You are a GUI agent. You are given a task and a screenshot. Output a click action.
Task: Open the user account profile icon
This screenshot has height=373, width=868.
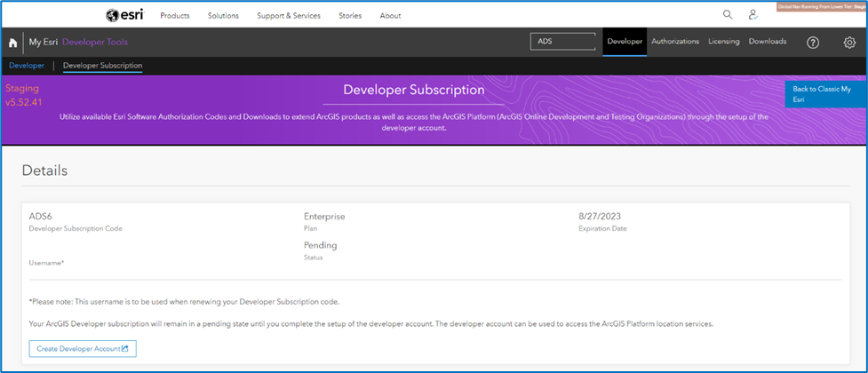tap(753, 15)
